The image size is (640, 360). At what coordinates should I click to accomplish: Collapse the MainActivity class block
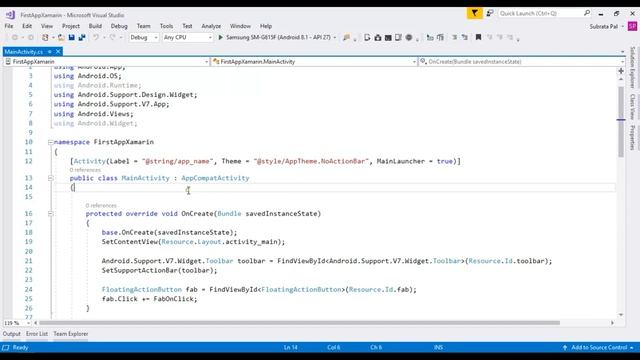(x=51, y=178)
